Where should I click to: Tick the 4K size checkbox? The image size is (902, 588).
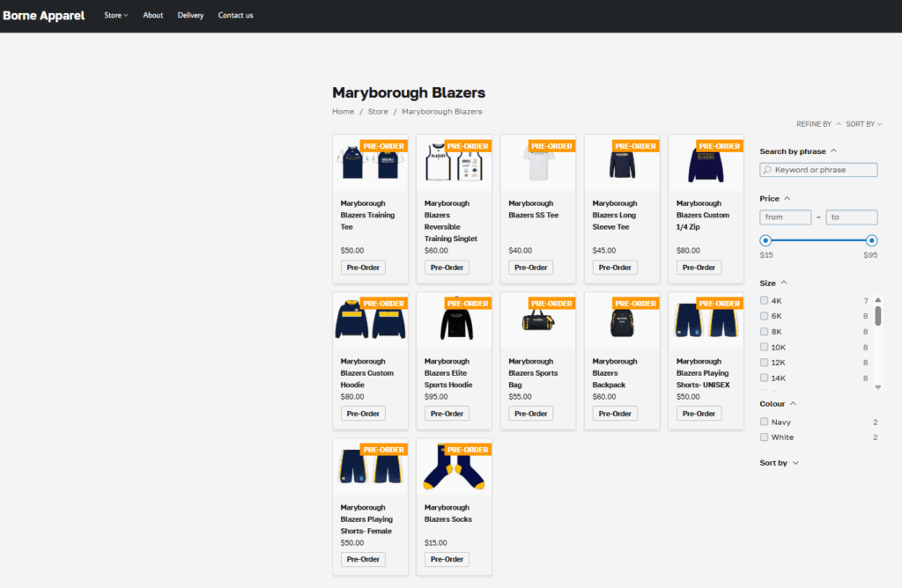(765, 301)
